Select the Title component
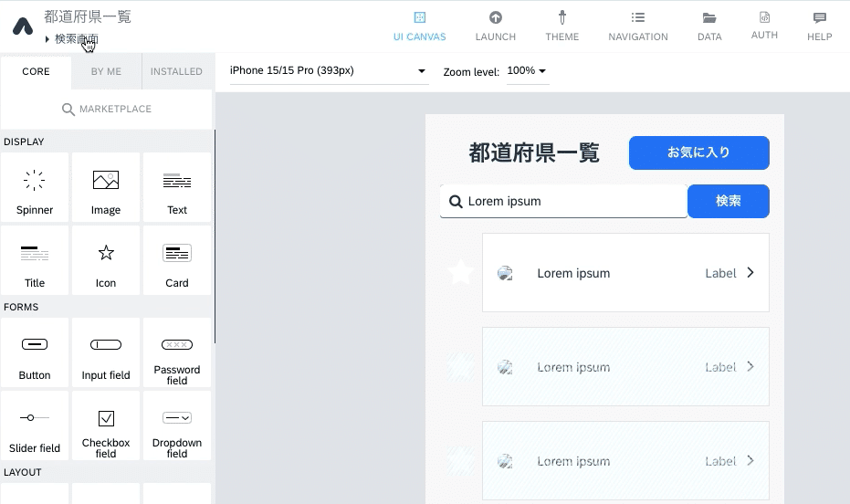This screenshot has width=850, height=504. pos(35,260)
